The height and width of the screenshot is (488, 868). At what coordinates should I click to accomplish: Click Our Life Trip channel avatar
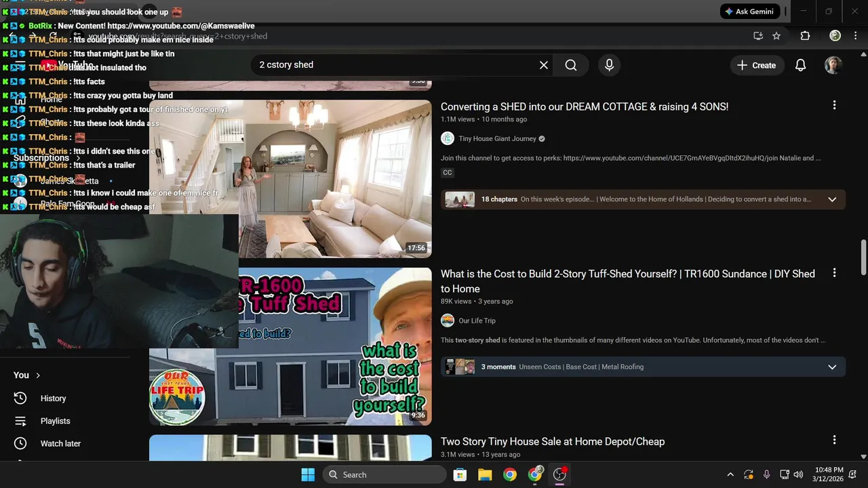(448, 321)
